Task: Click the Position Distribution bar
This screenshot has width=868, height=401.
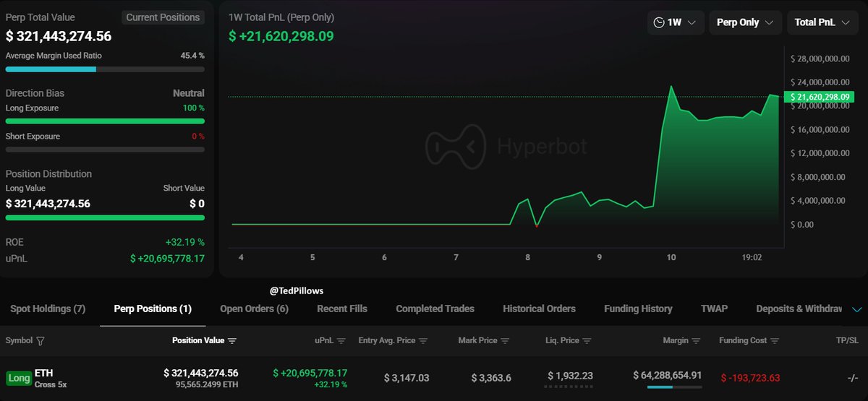Action: point(105,217)
